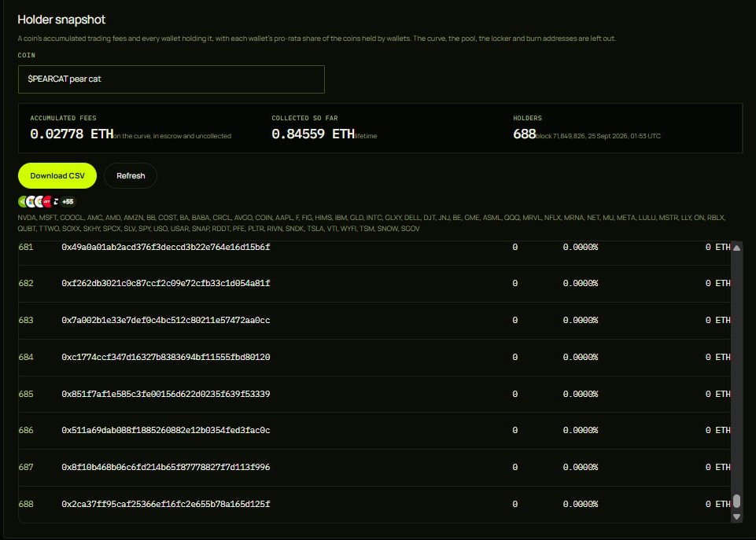The width and height of the screenshot is (756, 540).
Task: Open the +55 more coins badge
Action: coord(68,201)
